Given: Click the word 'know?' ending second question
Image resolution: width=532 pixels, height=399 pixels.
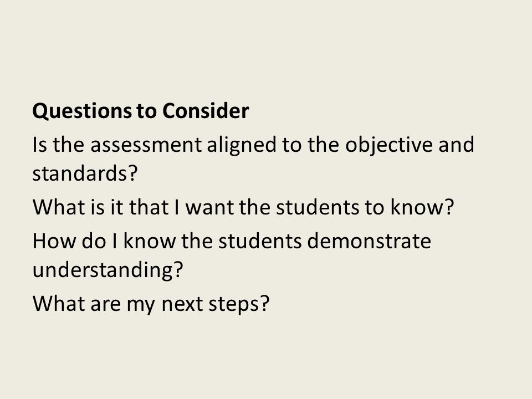Looking at the screenshot, I should click(422, 207).
